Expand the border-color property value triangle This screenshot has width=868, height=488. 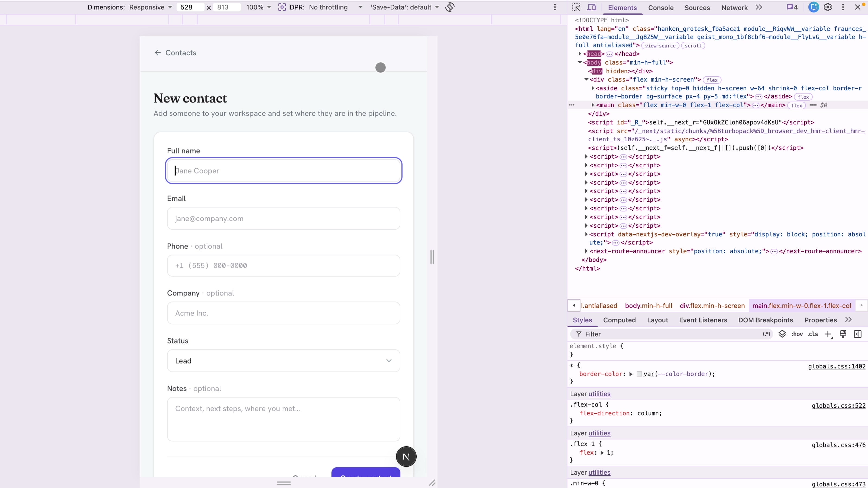(631, 374)
